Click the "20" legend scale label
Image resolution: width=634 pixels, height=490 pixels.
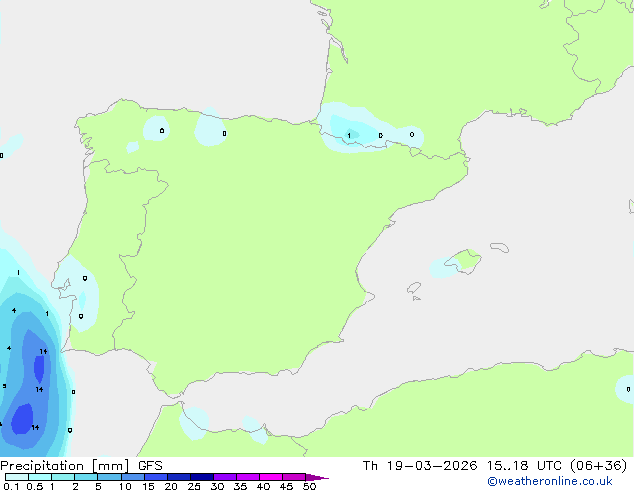pyautogui.click(x=171, y=486)
